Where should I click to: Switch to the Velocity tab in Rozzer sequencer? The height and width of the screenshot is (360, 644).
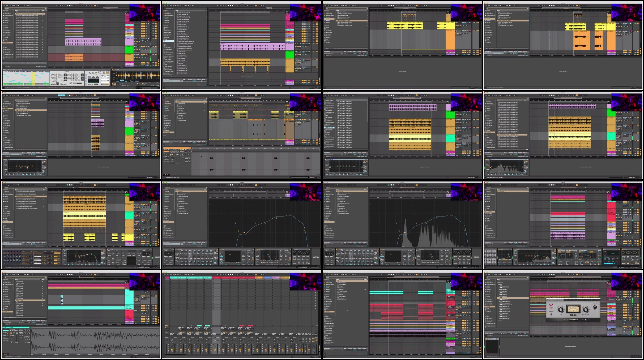point(17,72)
